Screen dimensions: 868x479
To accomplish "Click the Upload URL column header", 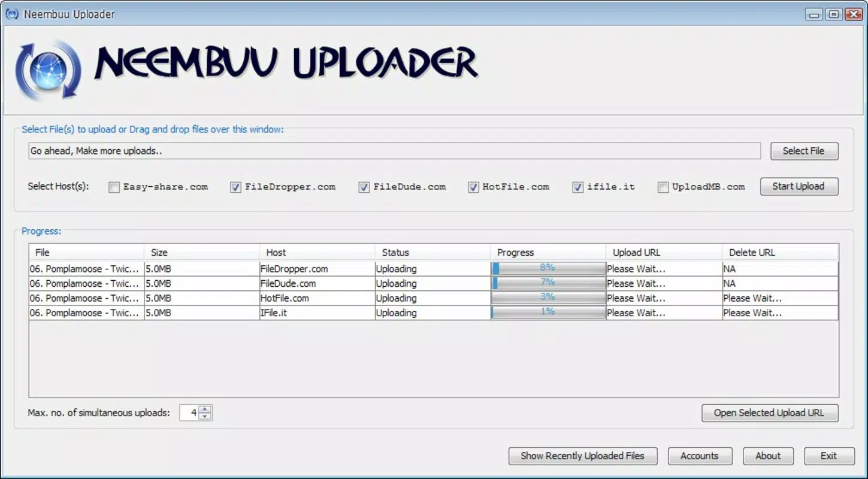I will click(x=664, y=252).
